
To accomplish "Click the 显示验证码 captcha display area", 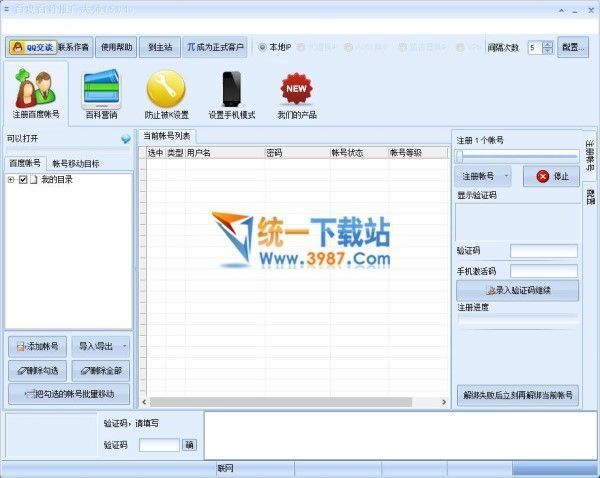I will [517, 222].
